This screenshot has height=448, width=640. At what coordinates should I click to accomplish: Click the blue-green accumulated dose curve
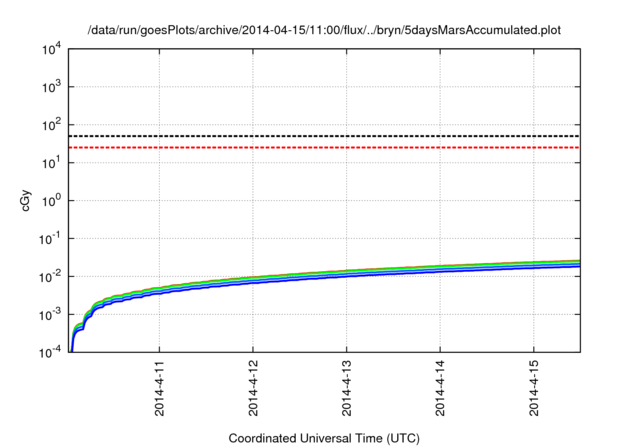[x=347, y=273]
